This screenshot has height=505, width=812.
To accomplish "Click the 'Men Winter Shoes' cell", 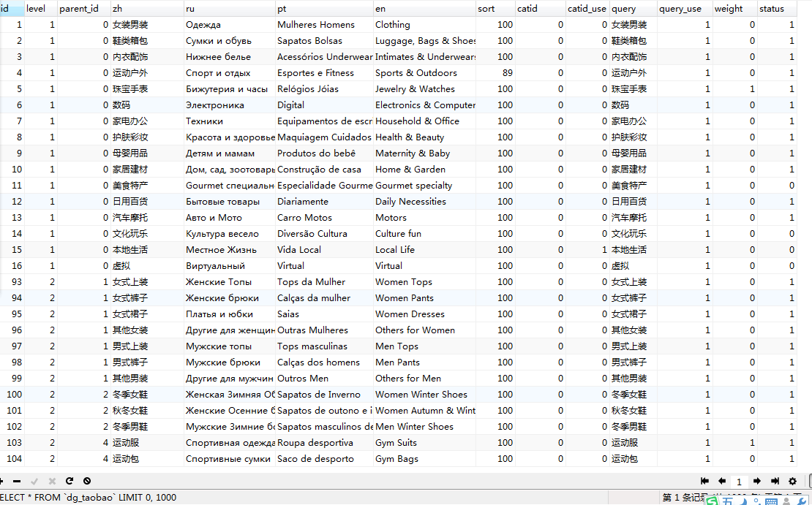I will pyautogui.click(x=424, y=426).
